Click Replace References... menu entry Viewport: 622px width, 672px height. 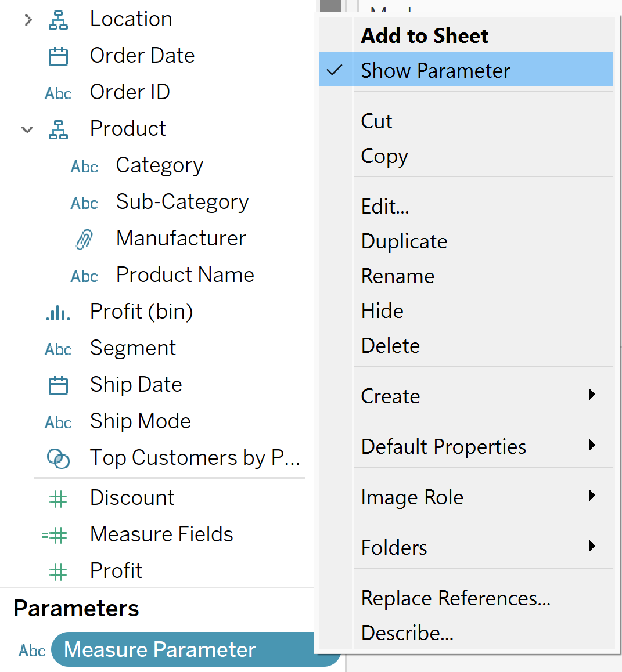pos(455,598)
